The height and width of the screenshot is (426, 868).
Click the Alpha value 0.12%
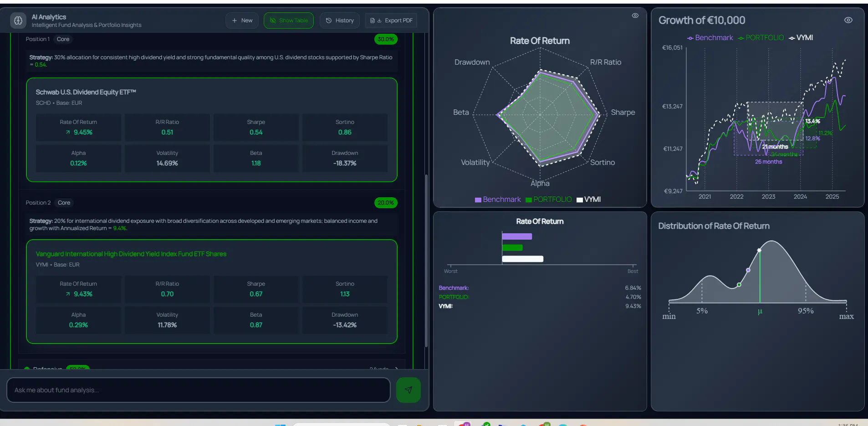pyautogui.click(x=78, y=163)
